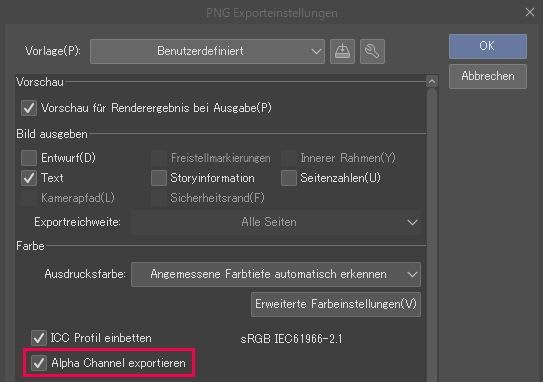The image size is (543, 382).
Task: Toggle Alpha Channel exportieren checkbox
Action: tap(39, 363)
